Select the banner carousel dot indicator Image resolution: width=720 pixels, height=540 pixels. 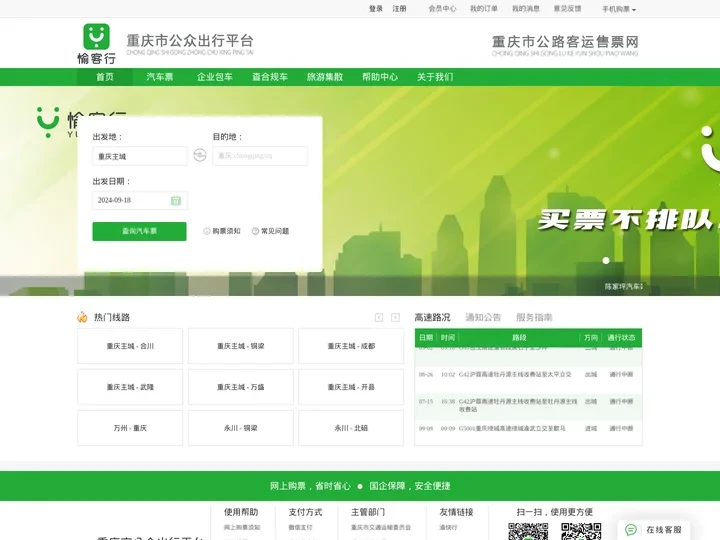[606, 260]
